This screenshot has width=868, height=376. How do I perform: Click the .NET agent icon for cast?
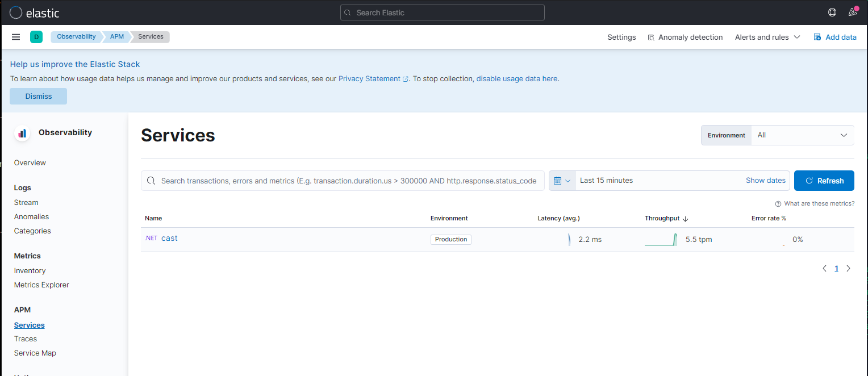coord(151,239)
